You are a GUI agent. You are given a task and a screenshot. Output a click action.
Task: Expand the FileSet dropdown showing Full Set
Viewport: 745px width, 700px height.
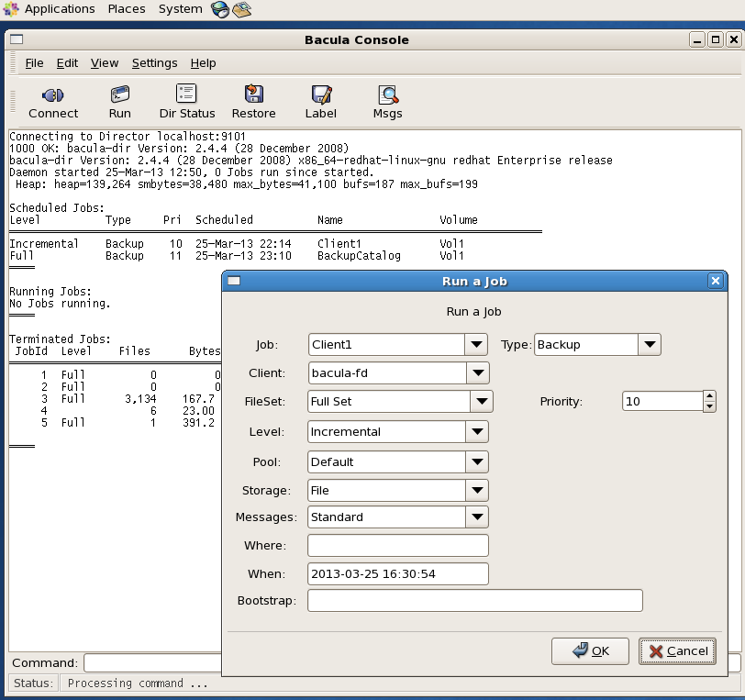click(x=482, y=402)
